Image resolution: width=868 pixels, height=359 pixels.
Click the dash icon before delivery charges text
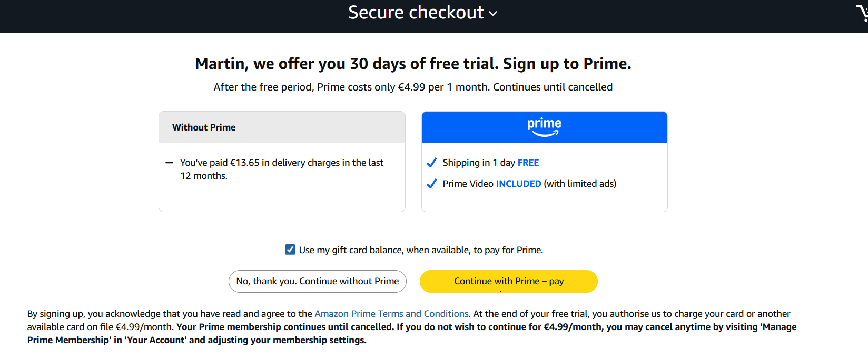[169, 163]
